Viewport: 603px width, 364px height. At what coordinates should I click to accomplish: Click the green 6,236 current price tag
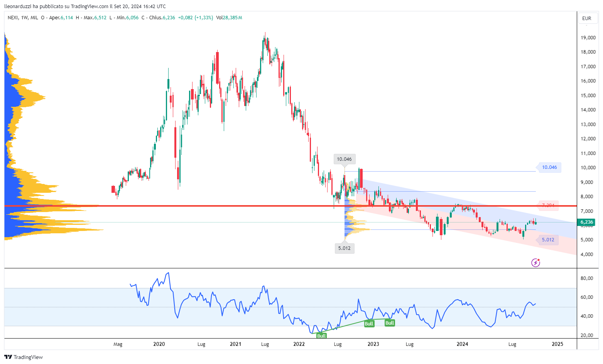(587, 222)
